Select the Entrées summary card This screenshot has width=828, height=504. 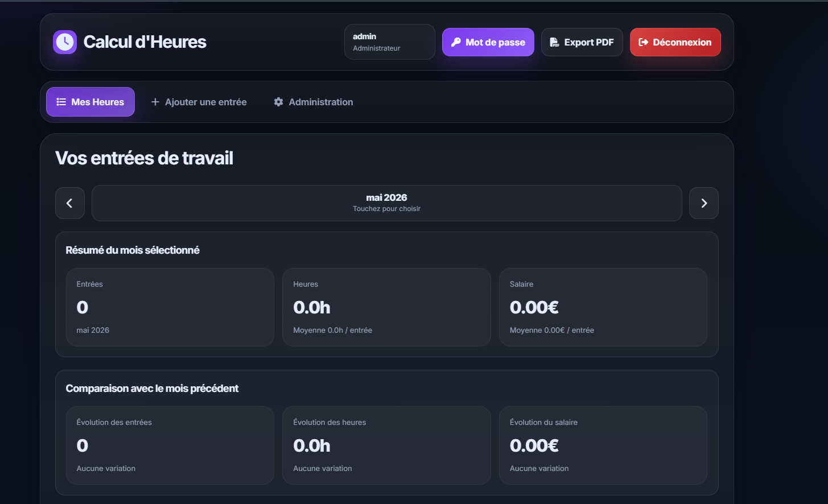click(x=170, y=307)
